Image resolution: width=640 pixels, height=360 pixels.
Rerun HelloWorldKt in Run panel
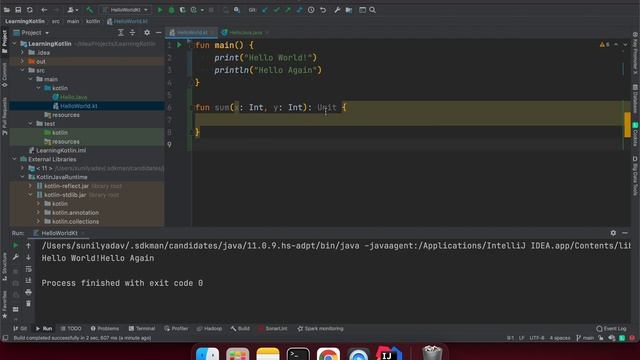pos(16,246)
